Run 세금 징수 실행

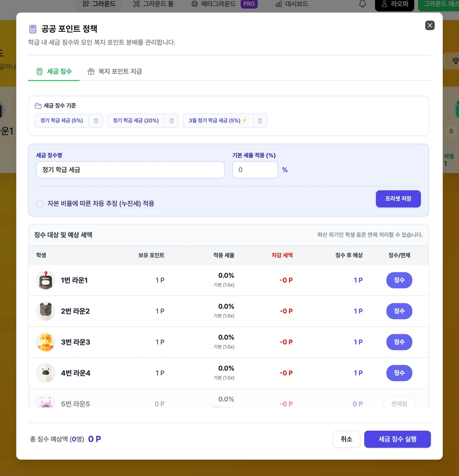pyautogui.click(x=397, y=439)
